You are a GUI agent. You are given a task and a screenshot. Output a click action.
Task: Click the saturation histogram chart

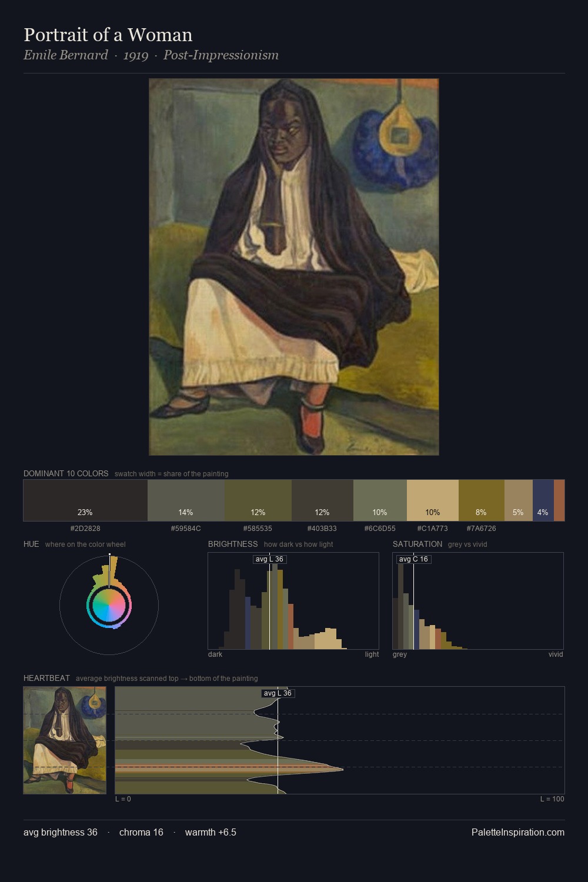point(478,601)
